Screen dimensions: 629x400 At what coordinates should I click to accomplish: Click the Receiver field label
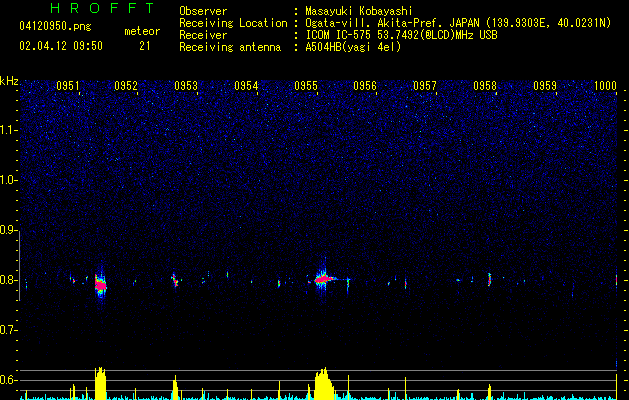pos(203,35)
